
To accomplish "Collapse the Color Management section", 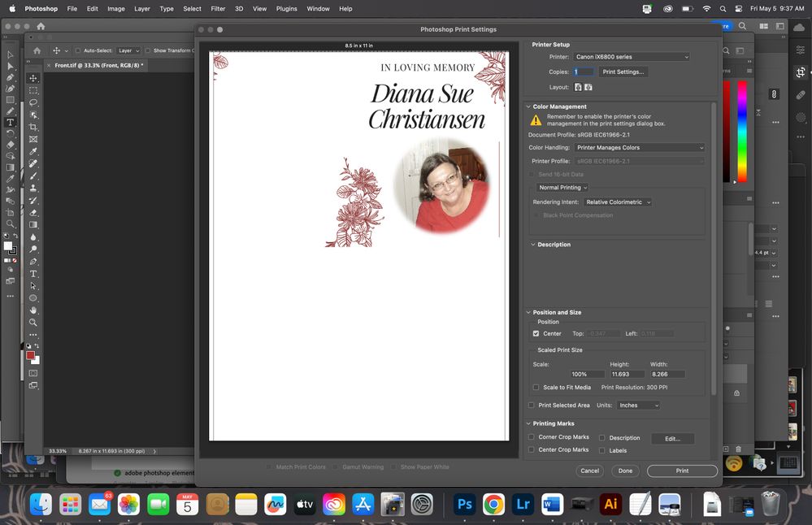I will coord(528,106).
